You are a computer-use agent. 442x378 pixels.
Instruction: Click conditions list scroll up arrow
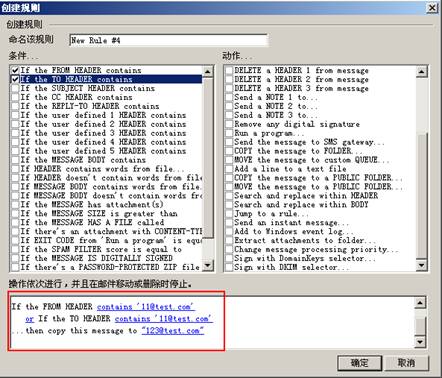(x=208, y=71)
